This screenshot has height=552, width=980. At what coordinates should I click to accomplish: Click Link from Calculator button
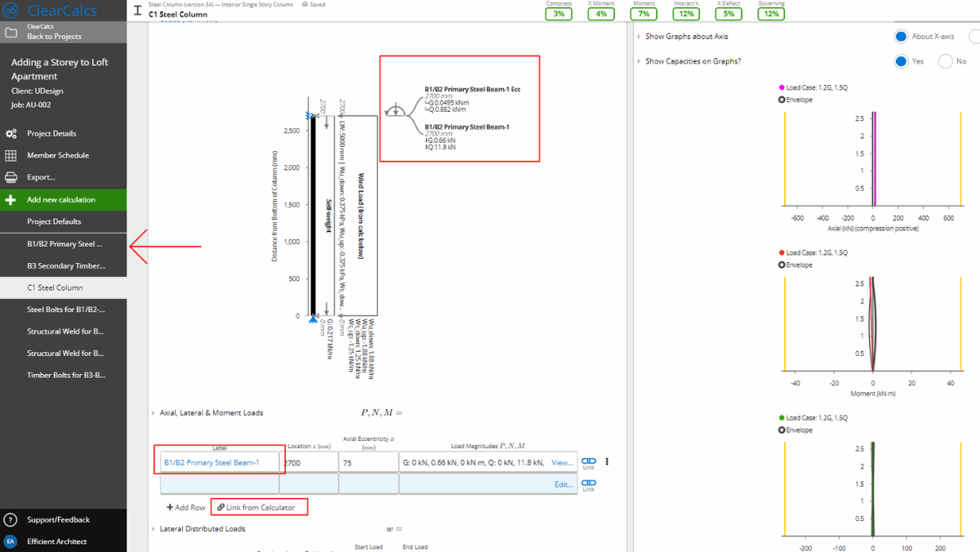point(256,507)
